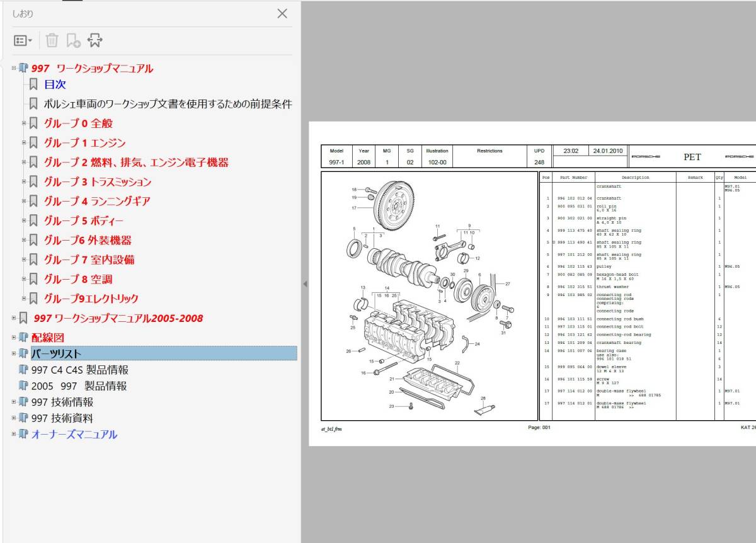Open 2005 997 製品情報 bookmark
Viewport: 756px width, 543px height.
pyautogui.click(x=79, y=386)
